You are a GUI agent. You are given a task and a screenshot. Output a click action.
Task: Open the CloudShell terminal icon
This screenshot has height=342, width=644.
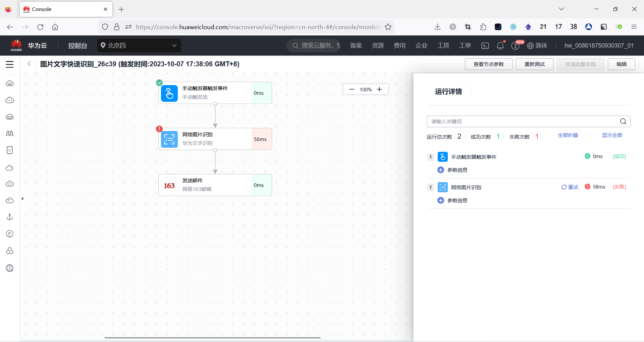click(485, 46)
